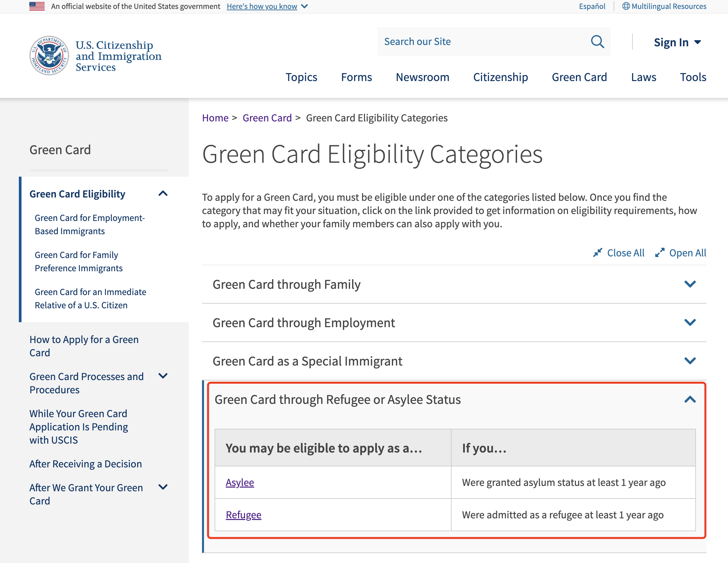Click the Green Card breadcrumb link
Viewport: 728px width, 563px height.
pos(267,118)
